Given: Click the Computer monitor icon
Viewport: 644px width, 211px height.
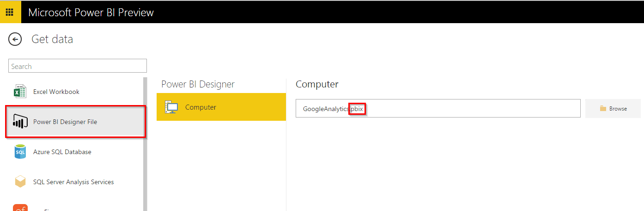Looking at the screenshot, I should 171,107.
